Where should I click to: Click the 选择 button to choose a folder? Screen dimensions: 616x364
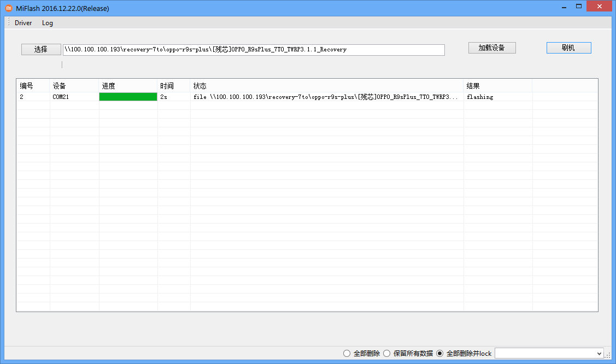click(x=41, y=50)
